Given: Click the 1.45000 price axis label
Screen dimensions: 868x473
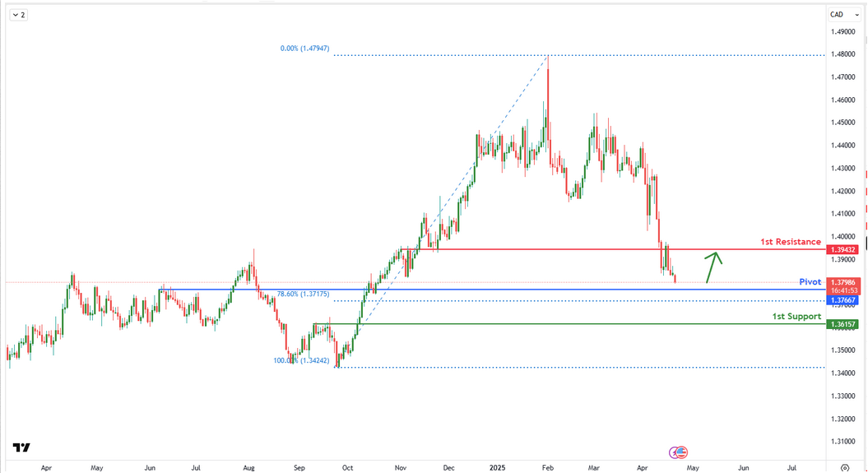Looking at the screenshot, I should [842, 123].
